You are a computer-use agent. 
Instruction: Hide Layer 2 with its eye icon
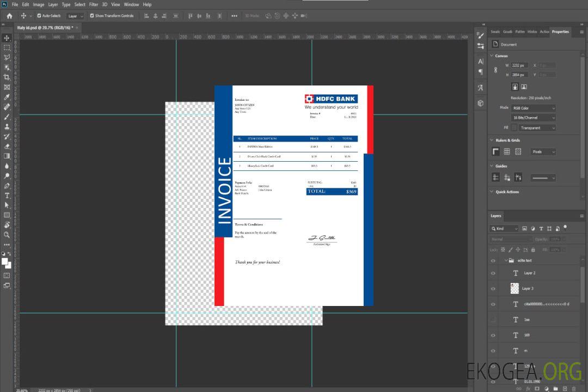[x=493, y=273]
